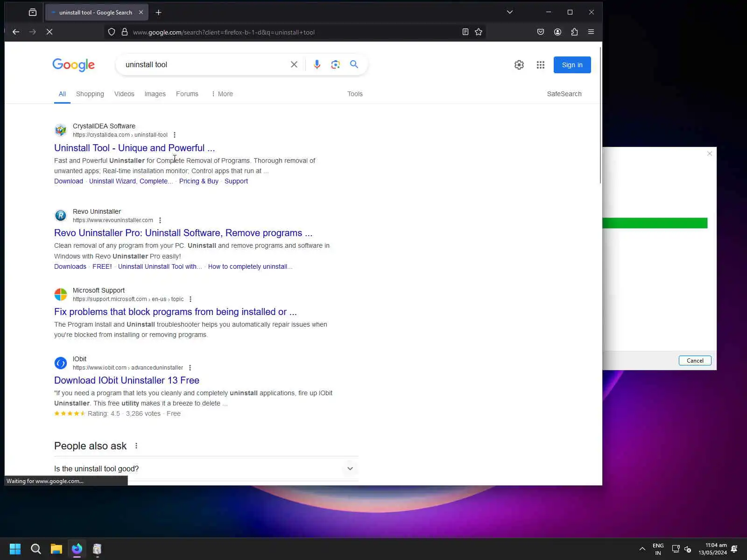Image resolution: width=747 pixels, height=560 pixels.
Task: Bookmark this page with the star
Action: 479,32
